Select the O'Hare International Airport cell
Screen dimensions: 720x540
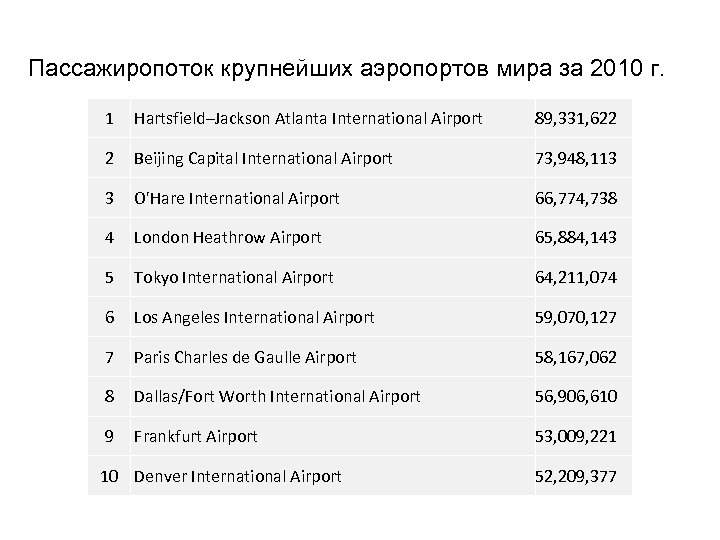click(x=237, y=198)
